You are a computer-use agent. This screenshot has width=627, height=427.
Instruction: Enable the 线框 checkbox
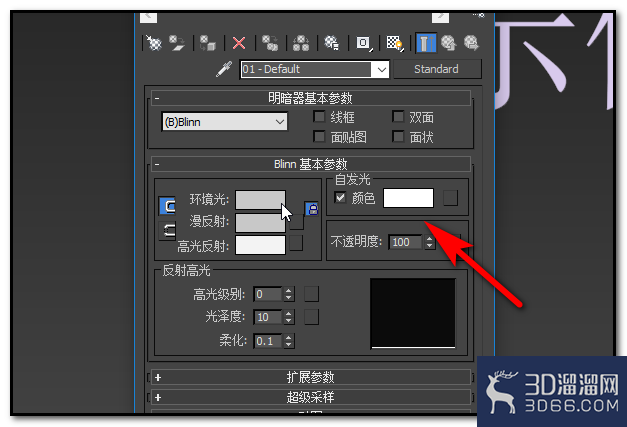pos(319,116)
